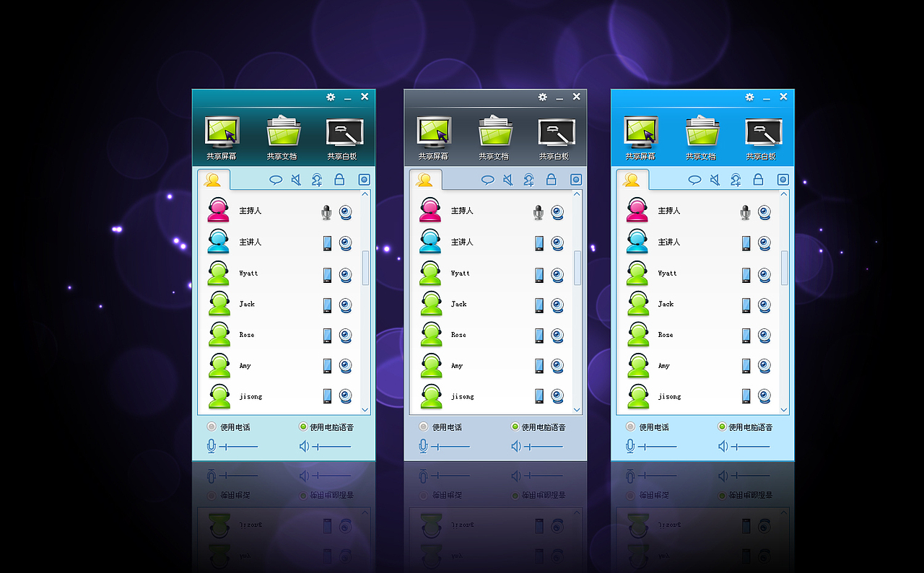Click speaker volume icon in blue window
The width and height of the screenshot is (924, 573).
point(723,447)
